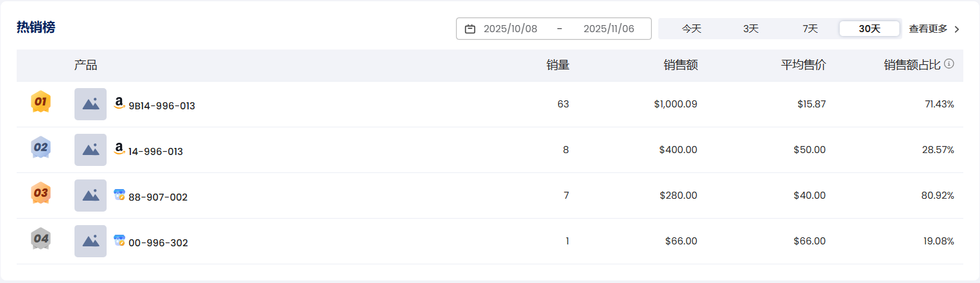
Task: Click the info icon beside 销售额占比
Action: (x=949, y=64)
